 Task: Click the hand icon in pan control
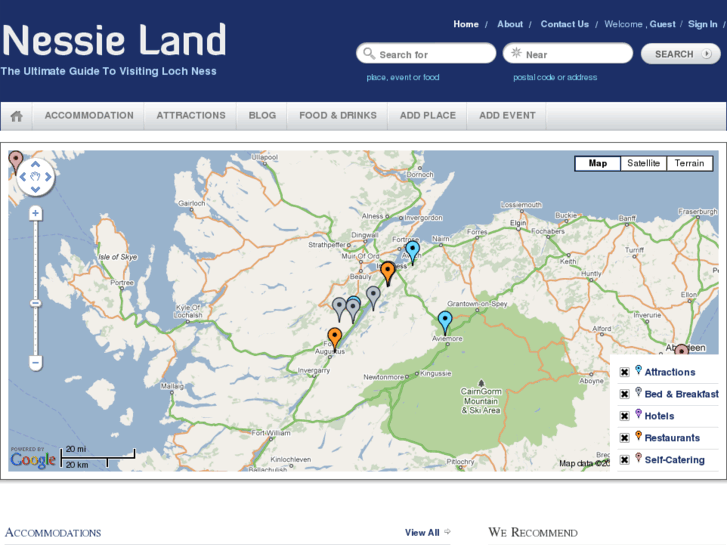[35, 177]
